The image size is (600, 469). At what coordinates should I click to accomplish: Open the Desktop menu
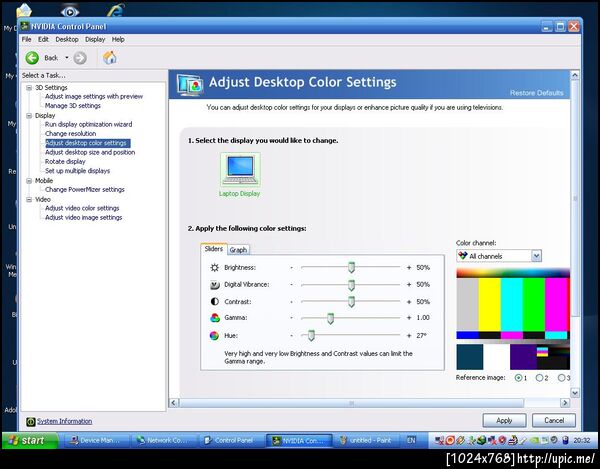pyautogui.click(x=67, y=39)
